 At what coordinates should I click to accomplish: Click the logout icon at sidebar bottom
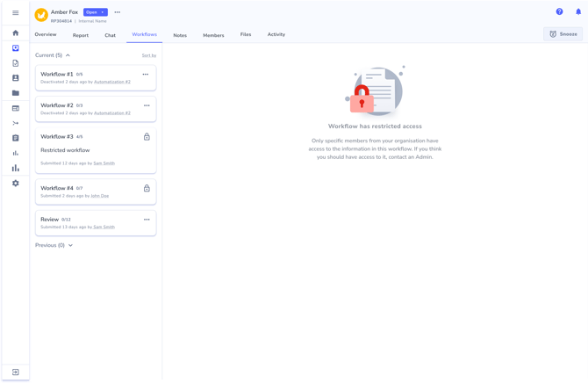point(16,372)
